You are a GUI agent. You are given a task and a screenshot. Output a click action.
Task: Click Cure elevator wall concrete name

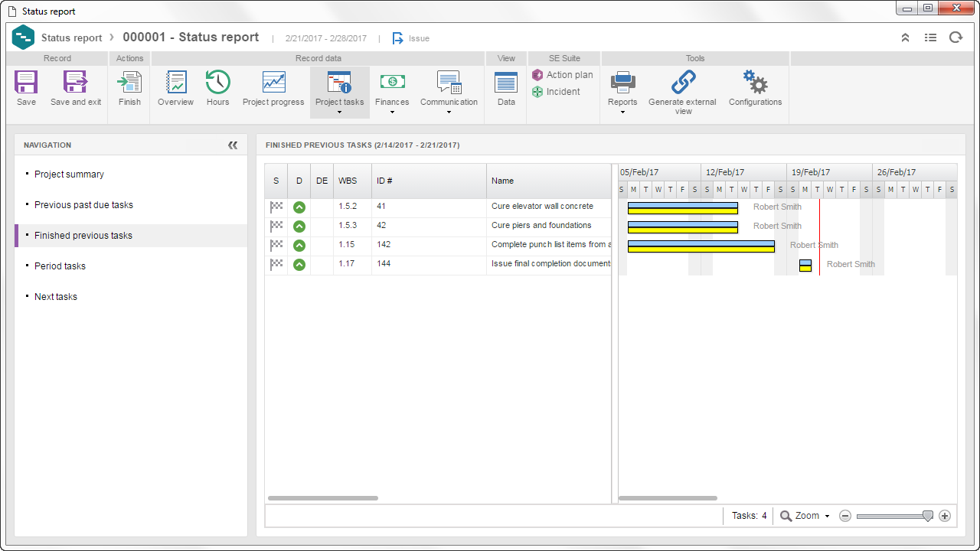pyautogui.click(x=542, y=207)
